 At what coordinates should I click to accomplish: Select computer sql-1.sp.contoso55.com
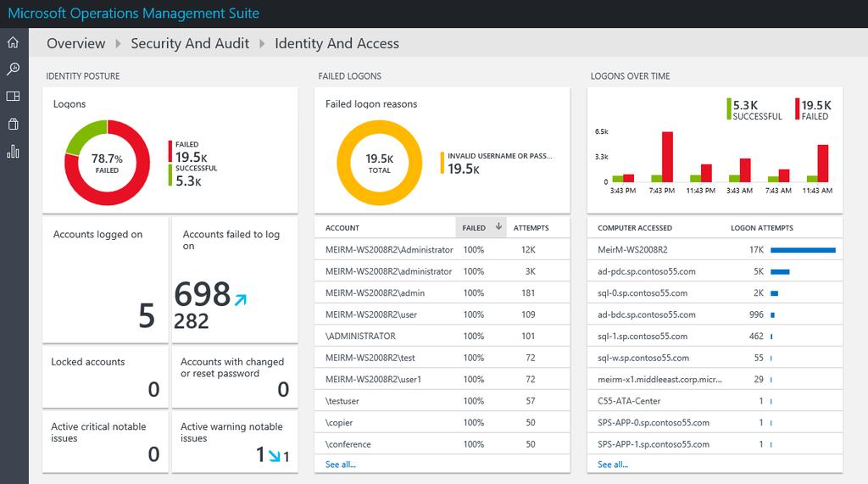[x=715, y=337]
